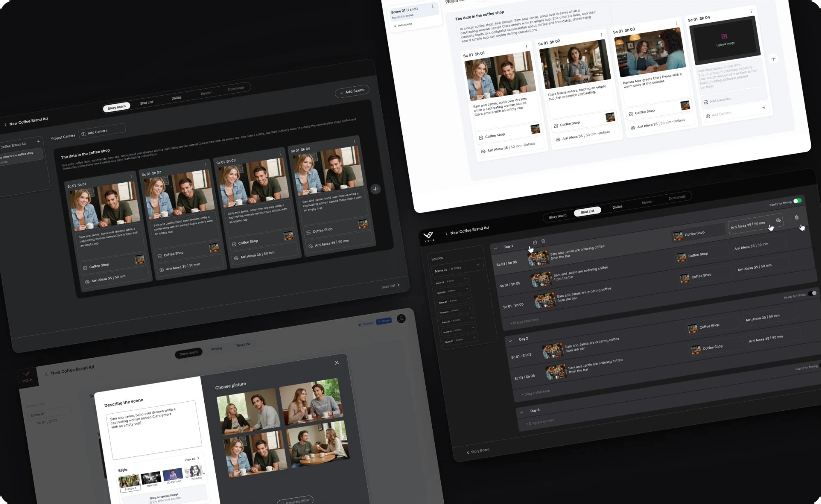
Task: Select the 3D Cartoon style thumbnail
Action: coord(173,474)
